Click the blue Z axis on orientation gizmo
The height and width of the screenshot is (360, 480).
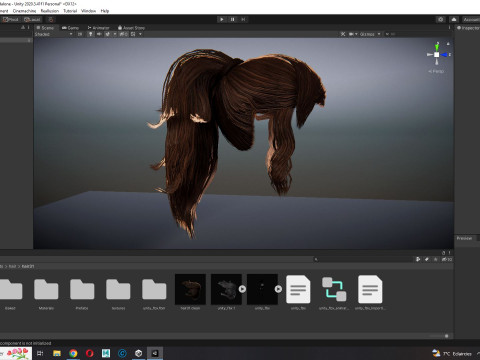click(x=444, y=54)
